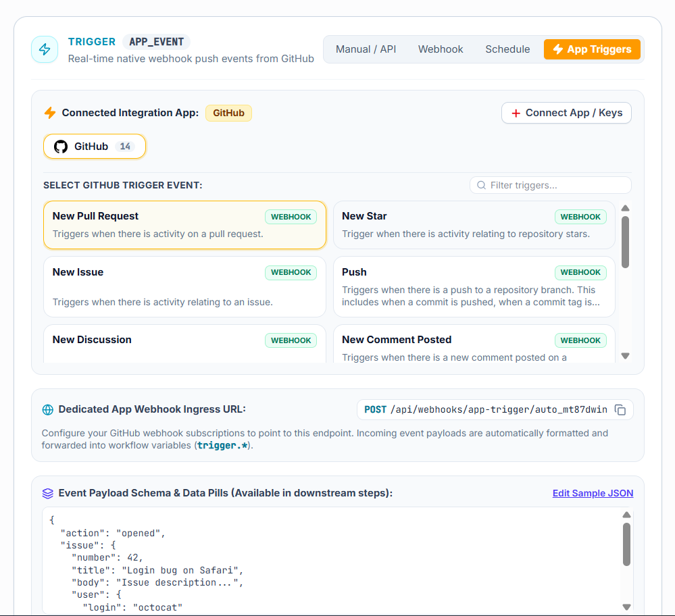
Task: Click the APP_EVENT badge
Action: (x=156, y=42)
